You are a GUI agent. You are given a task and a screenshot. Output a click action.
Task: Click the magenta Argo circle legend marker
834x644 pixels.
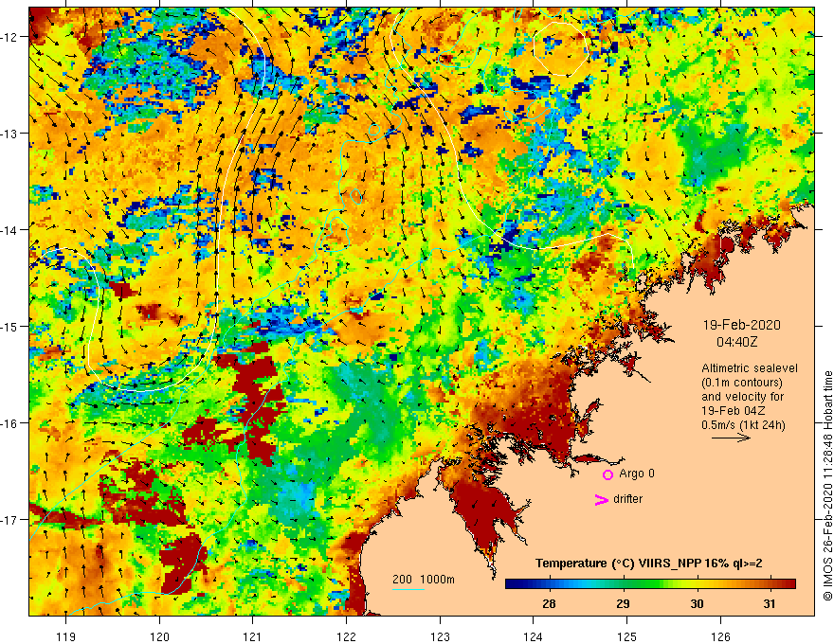tap(607, 474)
